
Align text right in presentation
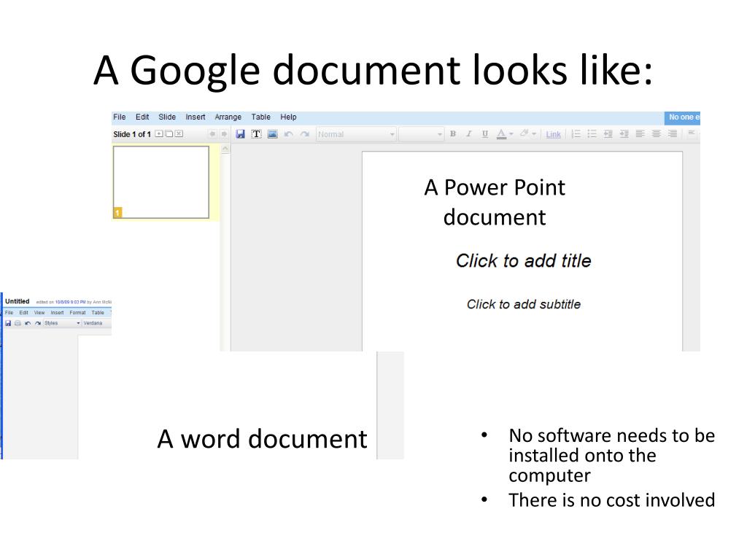[672, 134]
